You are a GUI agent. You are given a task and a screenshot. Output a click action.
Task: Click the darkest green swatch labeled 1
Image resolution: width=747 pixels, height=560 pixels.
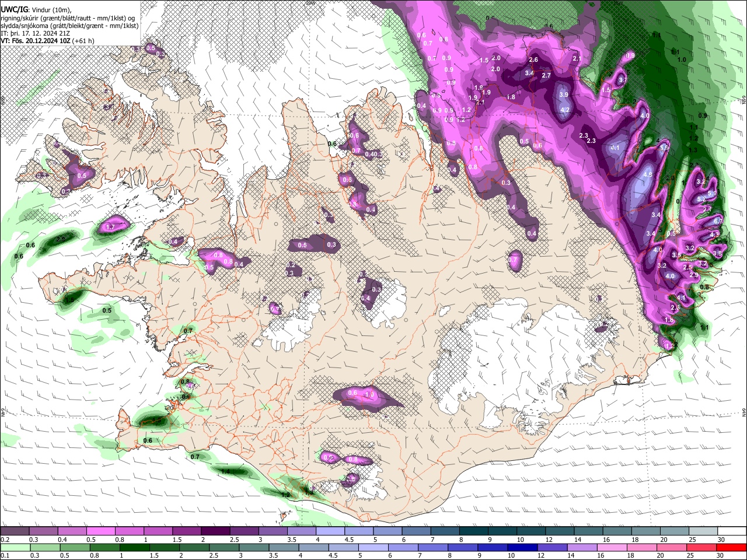[135, 548]
